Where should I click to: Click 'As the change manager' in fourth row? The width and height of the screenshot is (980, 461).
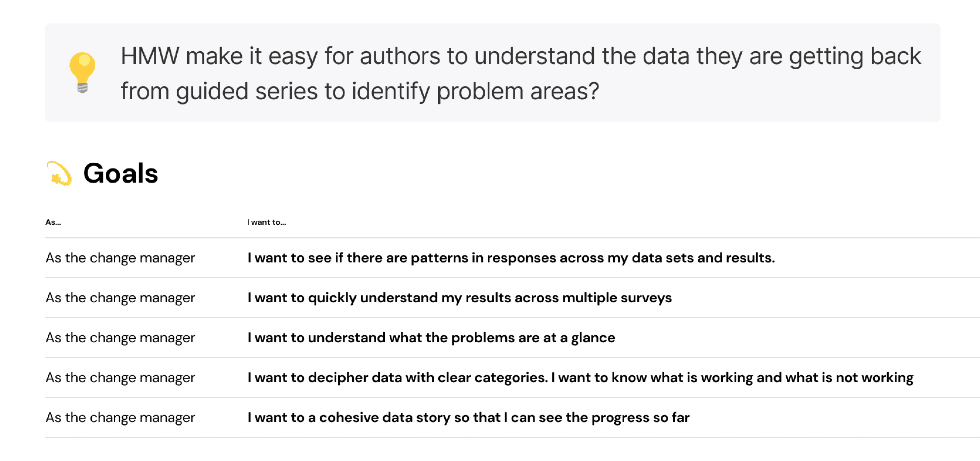tap(120, 378)
